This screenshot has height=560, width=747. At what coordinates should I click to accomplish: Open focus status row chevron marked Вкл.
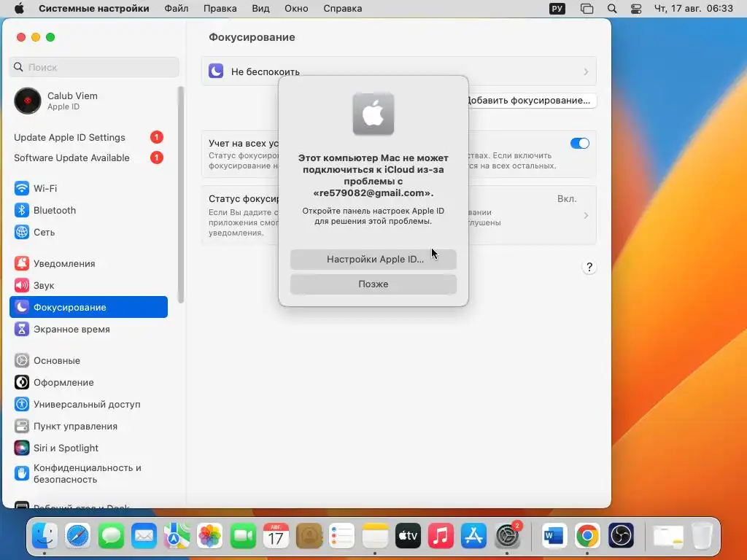pyautogui.click(x=586, y=216)
